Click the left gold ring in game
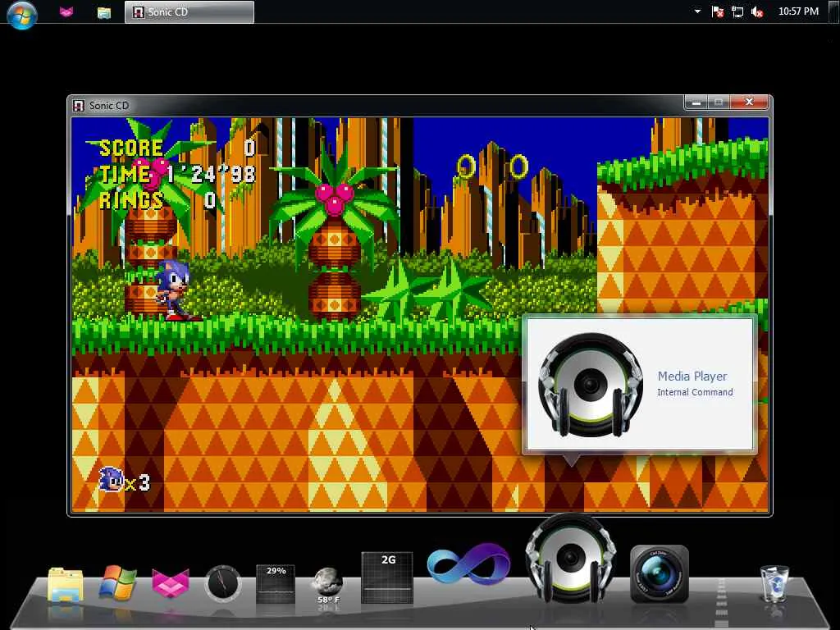The width and height of the screenshot is (840, 630). [x=466, y=166]
